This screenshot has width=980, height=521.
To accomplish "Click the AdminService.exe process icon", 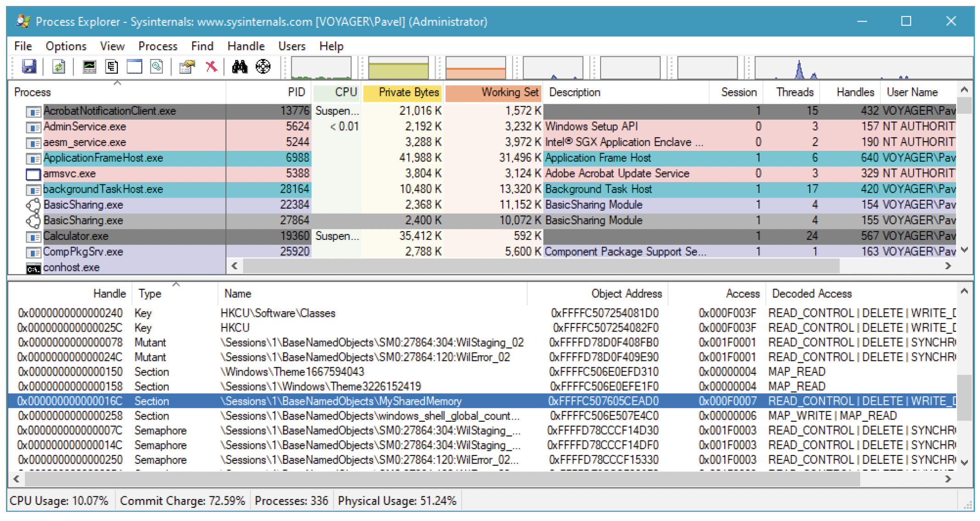I will coord(33,127).
